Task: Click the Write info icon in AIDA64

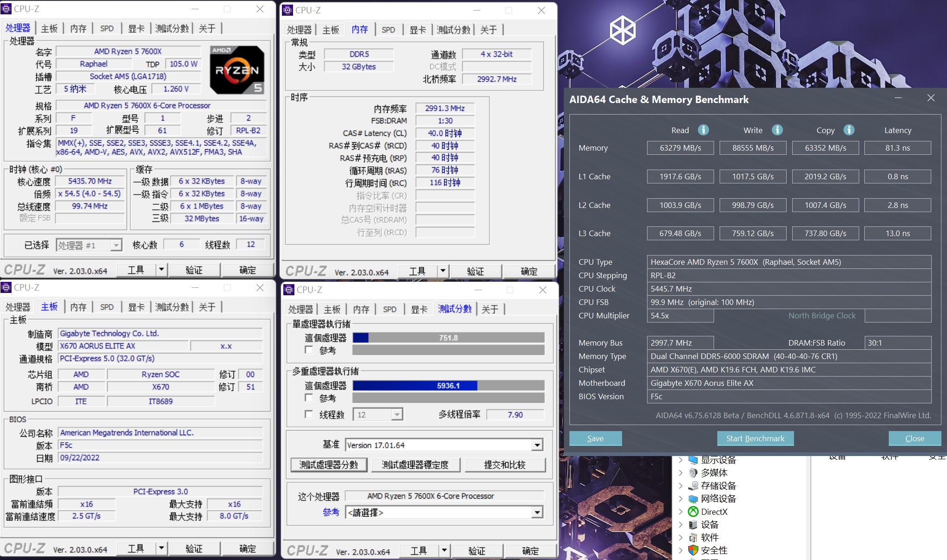Action: coord(776,130)
